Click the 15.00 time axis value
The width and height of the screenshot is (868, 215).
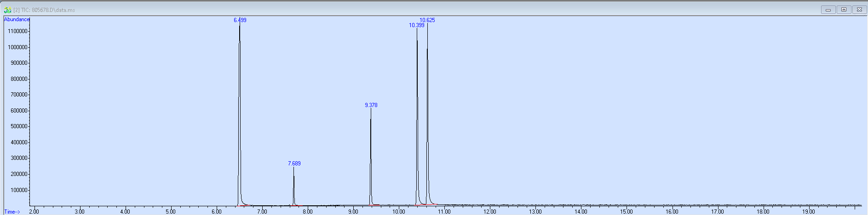tap(627, 212)
